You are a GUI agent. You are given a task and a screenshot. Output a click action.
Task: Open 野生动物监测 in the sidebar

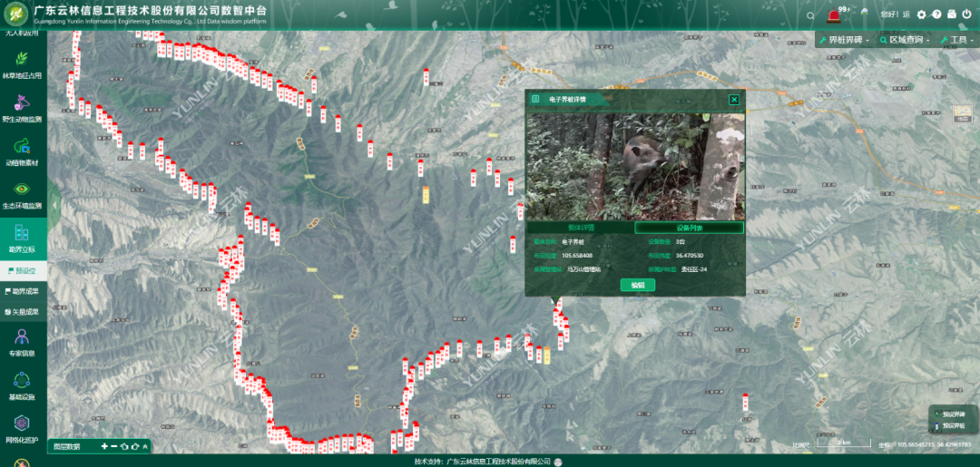(x=22, y=109)
